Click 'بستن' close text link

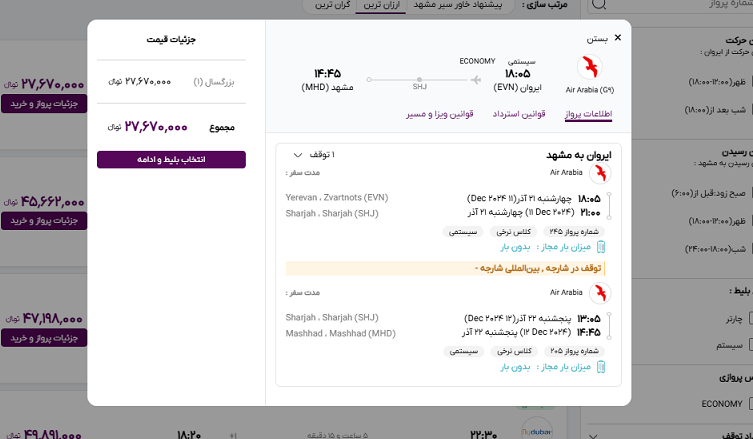pos(597,39)
